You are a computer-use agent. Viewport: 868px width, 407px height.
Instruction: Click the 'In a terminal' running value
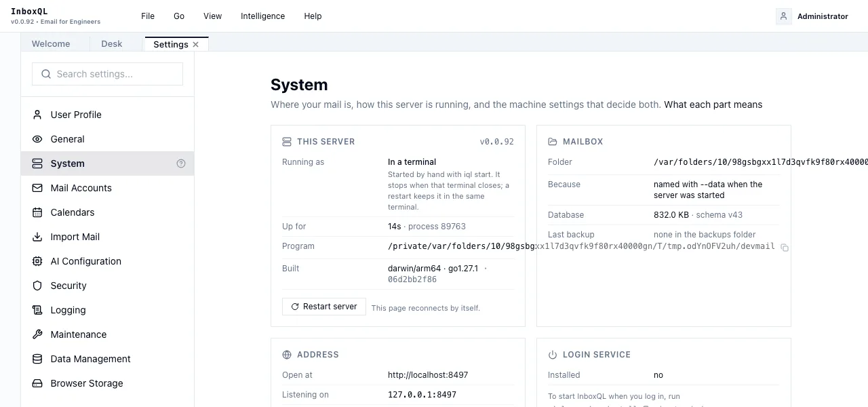(412, 162)
